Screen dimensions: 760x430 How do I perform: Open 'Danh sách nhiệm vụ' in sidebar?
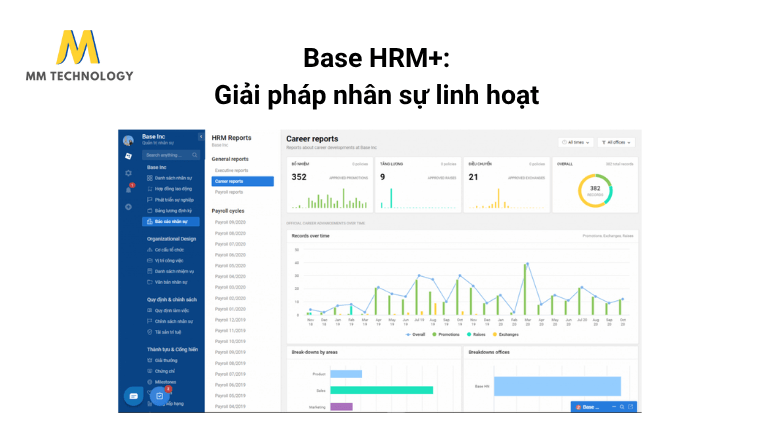click(x=174, y=271)
